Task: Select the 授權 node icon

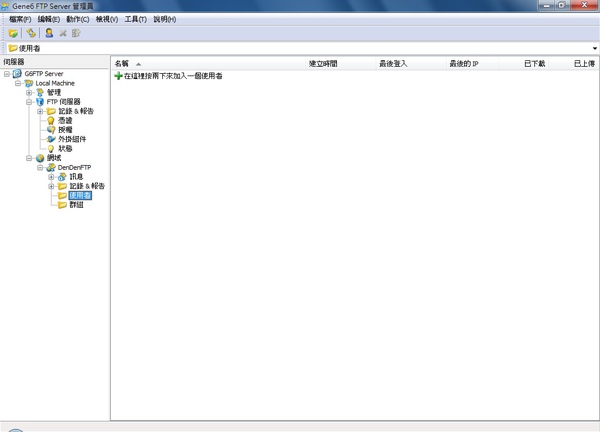Action: 51,130
